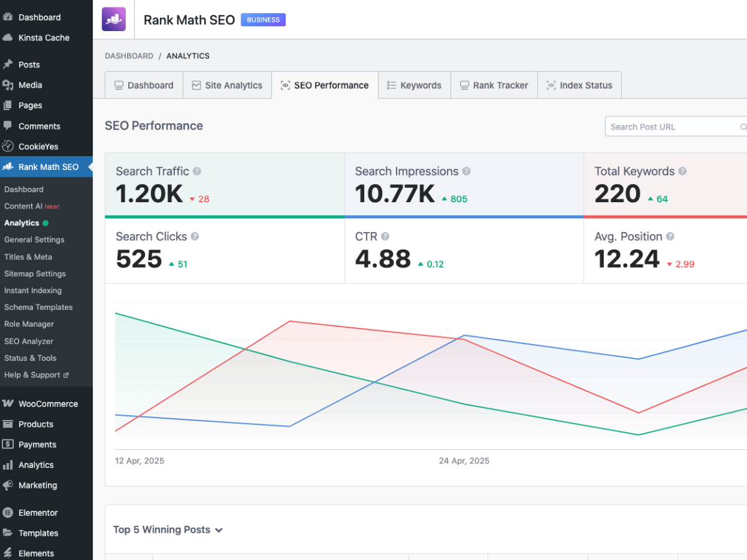Click the Total Keywords help icon
The width and height of the screenshot is (747, 560).
(682, 171)
